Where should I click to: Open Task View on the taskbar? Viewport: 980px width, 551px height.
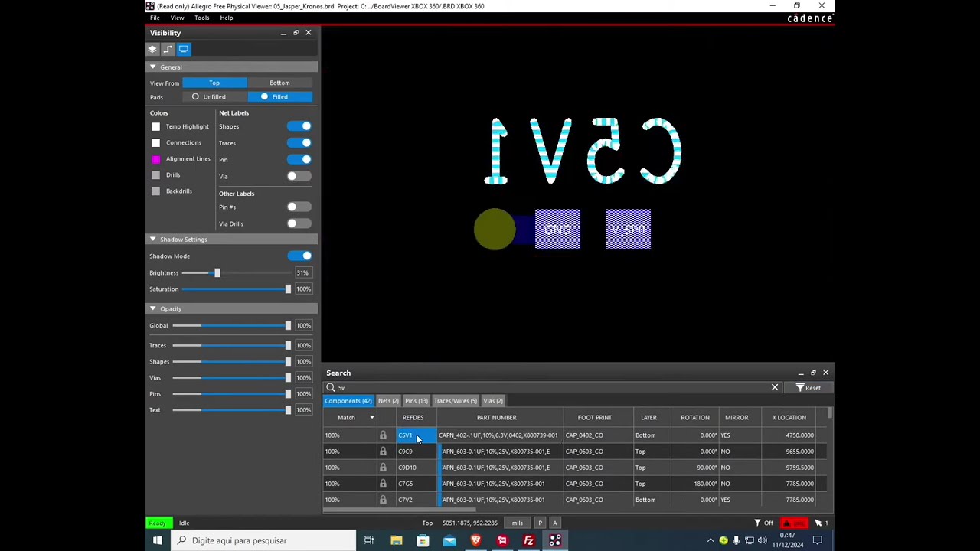369,540
